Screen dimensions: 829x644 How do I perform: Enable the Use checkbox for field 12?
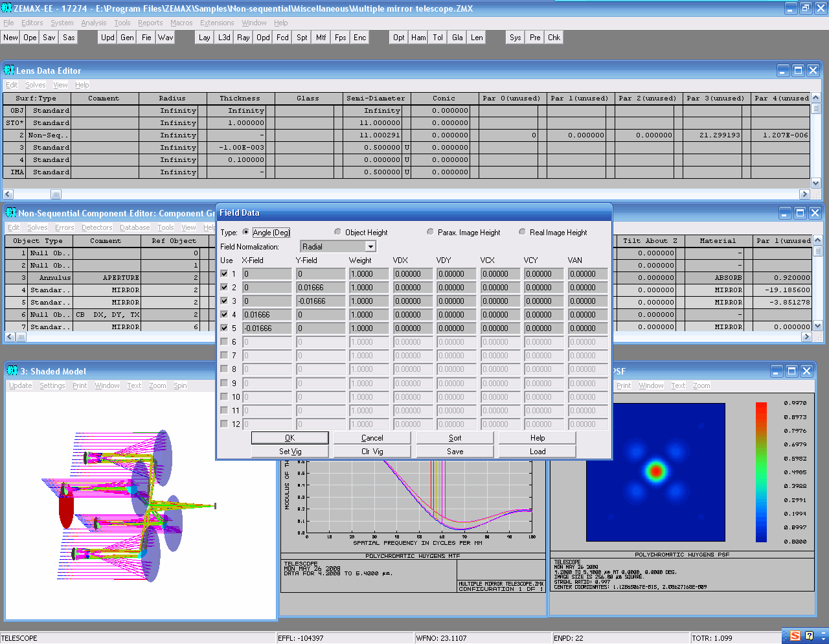click(x=224, y=424)
